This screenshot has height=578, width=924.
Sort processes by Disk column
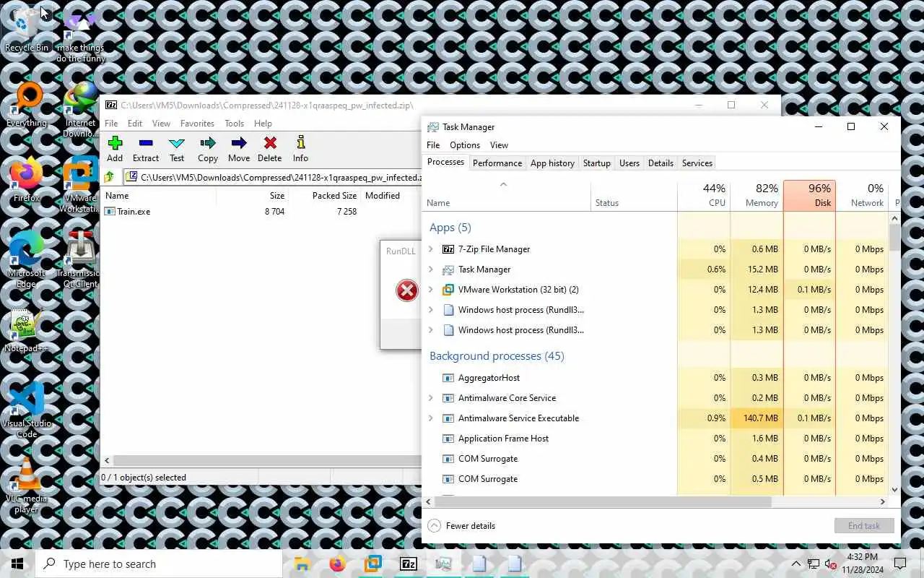pos(809,195)
